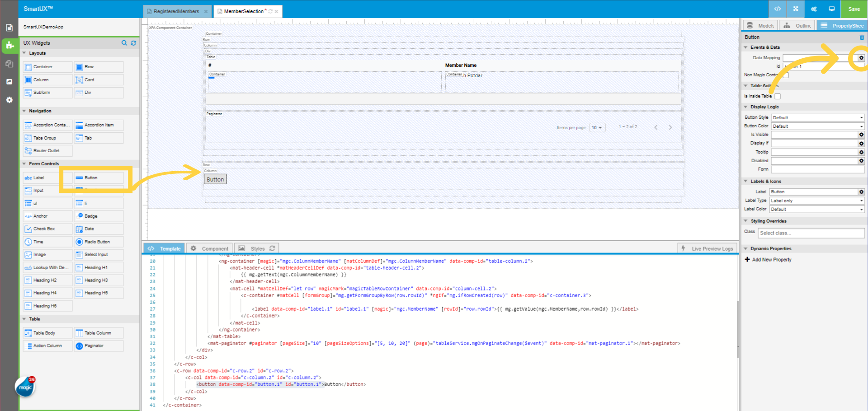Screen dimensions: 868x411
Task: Click the search icon in UX Widgets panel
Action: 124,43
